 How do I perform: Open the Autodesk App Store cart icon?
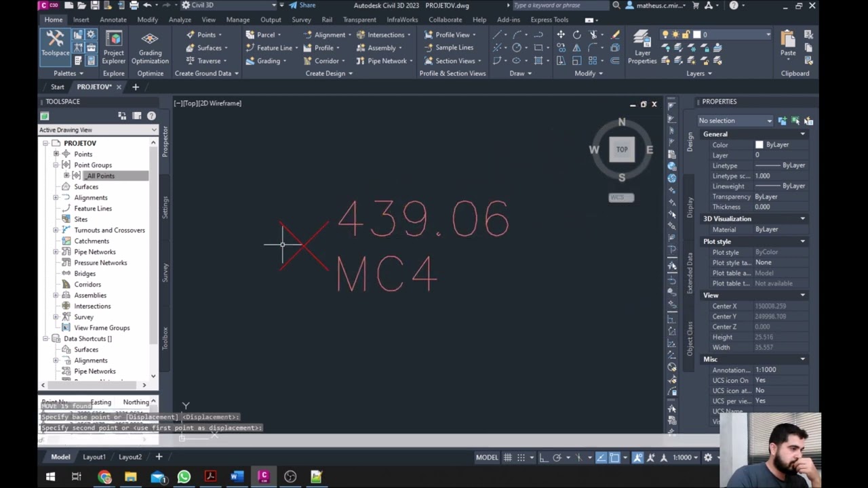(696, 5)
